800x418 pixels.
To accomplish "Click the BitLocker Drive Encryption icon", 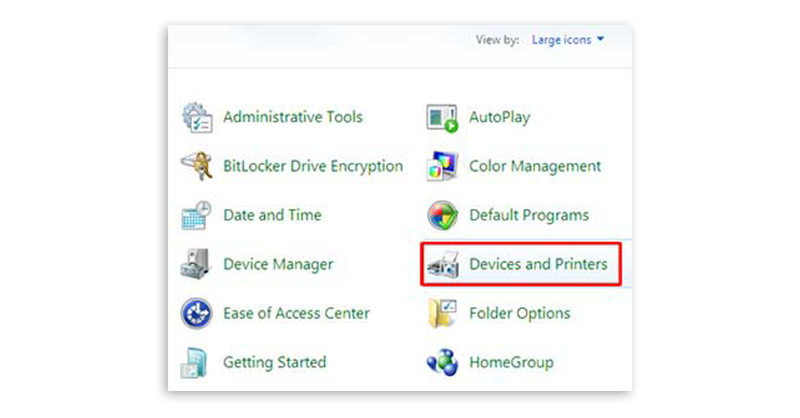I will click(197, 166).
